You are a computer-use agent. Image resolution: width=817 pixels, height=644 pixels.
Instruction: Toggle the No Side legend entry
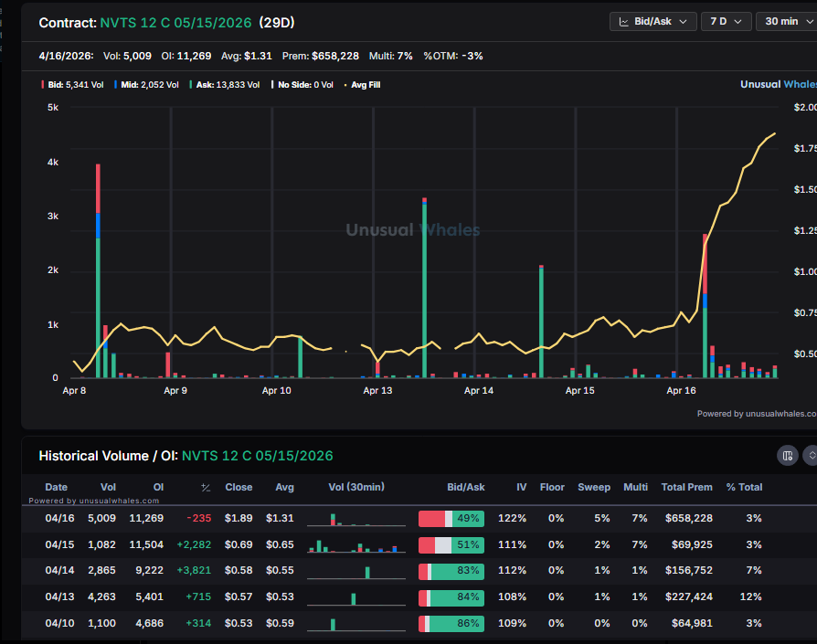coord(302,84)
